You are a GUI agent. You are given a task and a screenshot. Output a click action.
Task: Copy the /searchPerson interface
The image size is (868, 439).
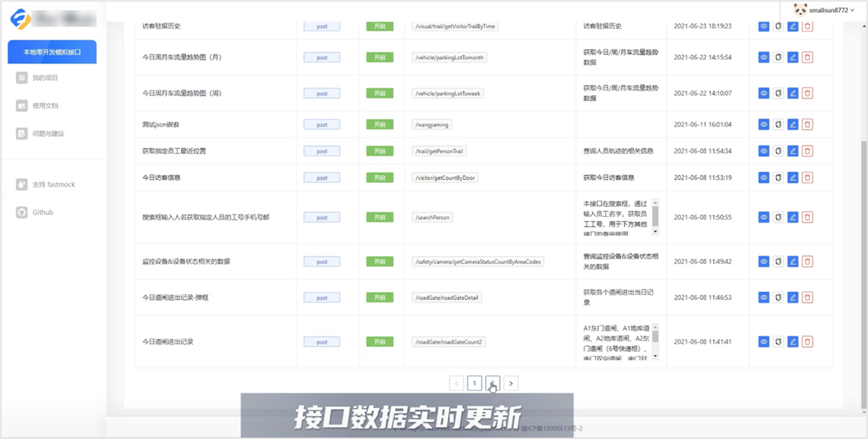pyautogui.click(x=778, y=217)
